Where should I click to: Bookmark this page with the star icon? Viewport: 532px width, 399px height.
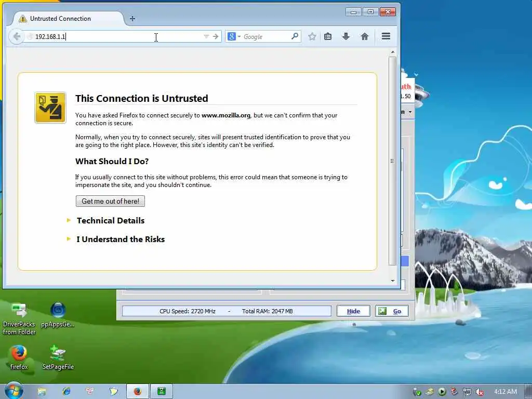click(x=312, y=36)
